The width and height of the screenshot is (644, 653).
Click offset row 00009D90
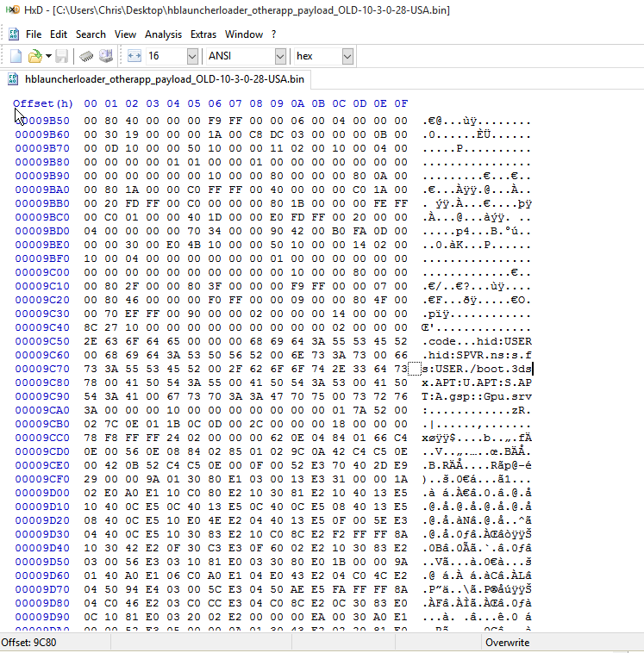[42, 617]
